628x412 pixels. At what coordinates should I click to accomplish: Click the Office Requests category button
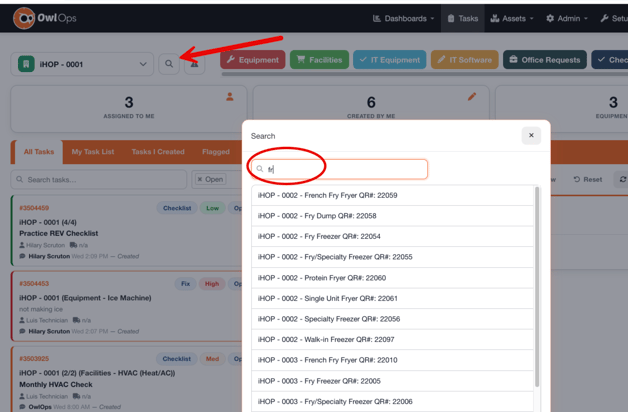545,60
